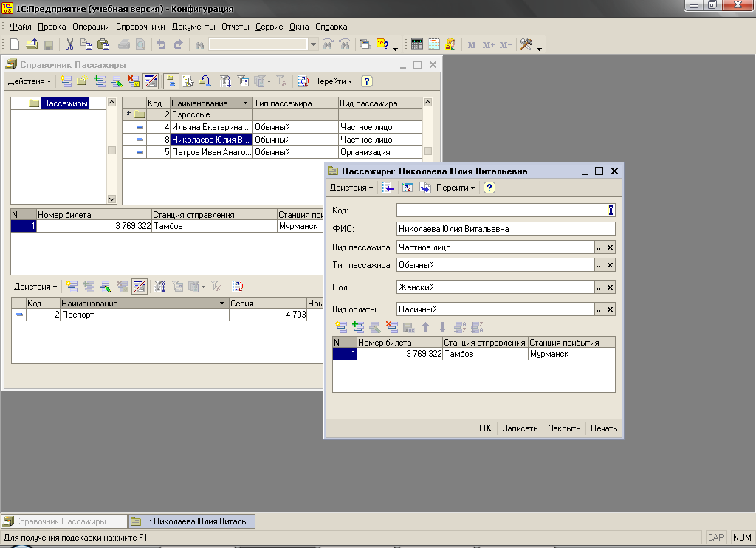Click the Печать button
The image size is (756, 548).
pyautogui.click(x=603, y=428)
